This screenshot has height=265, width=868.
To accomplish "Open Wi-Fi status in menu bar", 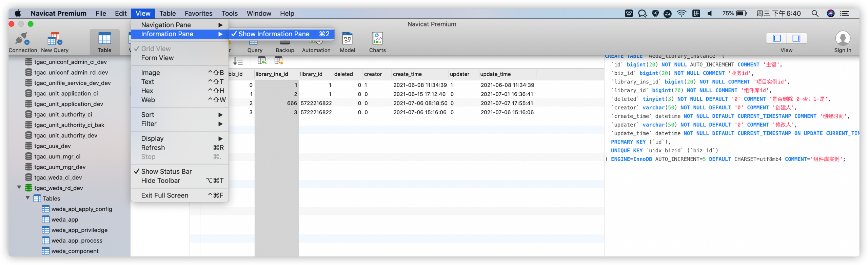I will pos(681,14).
